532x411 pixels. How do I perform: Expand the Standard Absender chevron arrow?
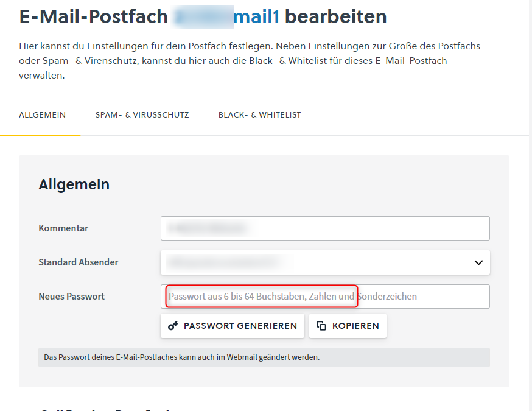pos(478,262)
